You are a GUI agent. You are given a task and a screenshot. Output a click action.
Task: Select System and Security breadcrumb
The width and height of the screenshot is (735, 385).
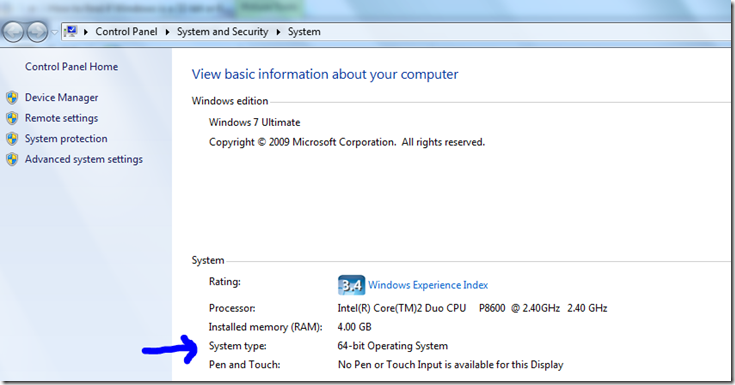click(222, 31)
